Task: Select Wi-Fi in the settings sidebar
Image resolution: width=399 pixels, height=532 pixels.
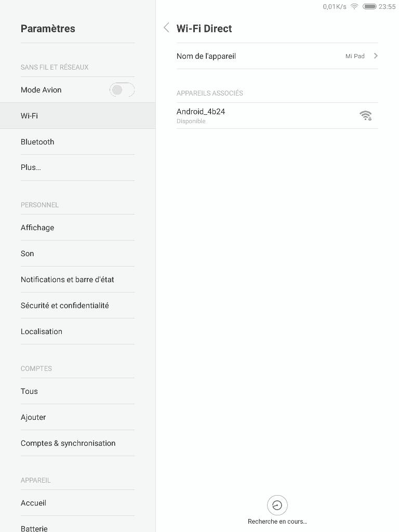Action: click(78, 116)
